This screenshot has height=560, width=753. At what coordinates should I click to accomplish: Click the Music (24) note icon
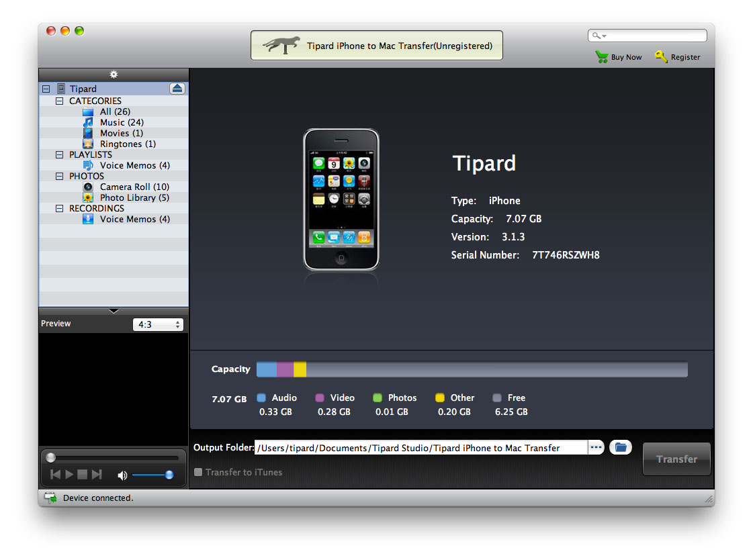[x=88, y=122]
